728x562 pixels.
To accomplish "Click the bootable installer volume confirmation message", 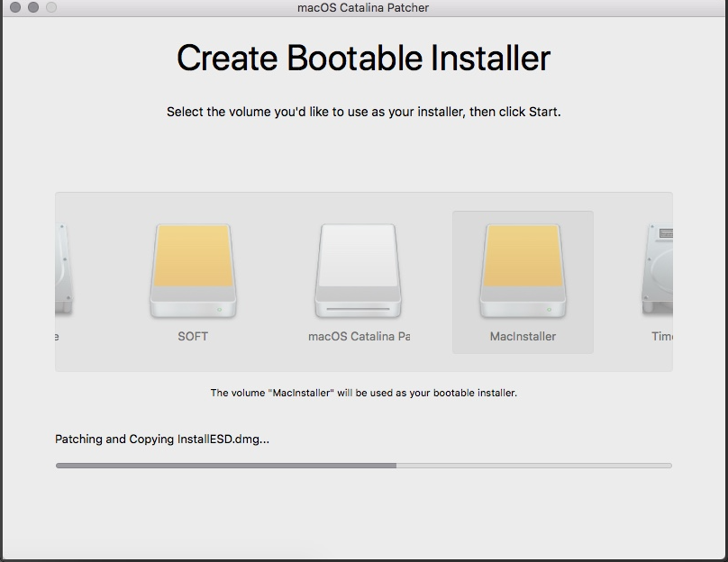I will point(363,393).
